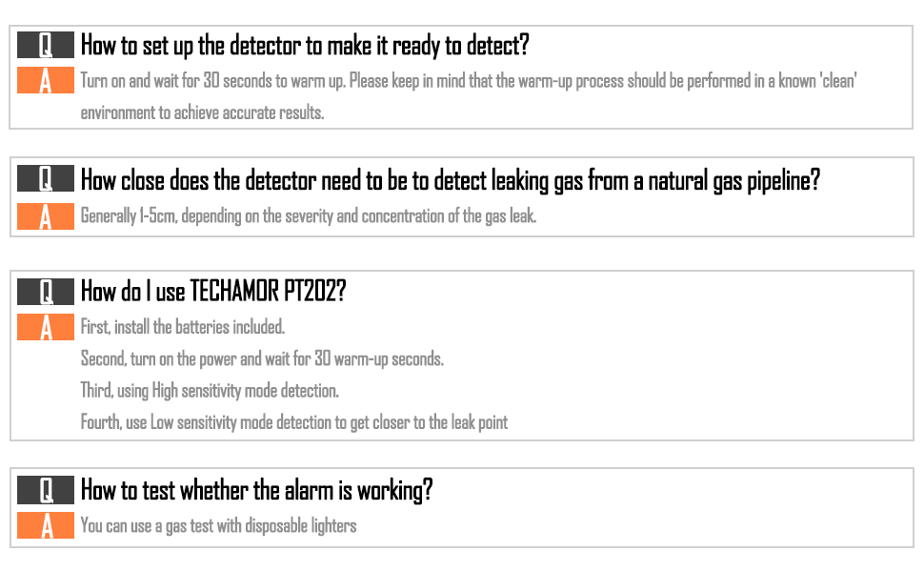Click the Q icon for alarm test question
Image resolution: width=924 pixels, height=572 pixels.
click(46, 490)
